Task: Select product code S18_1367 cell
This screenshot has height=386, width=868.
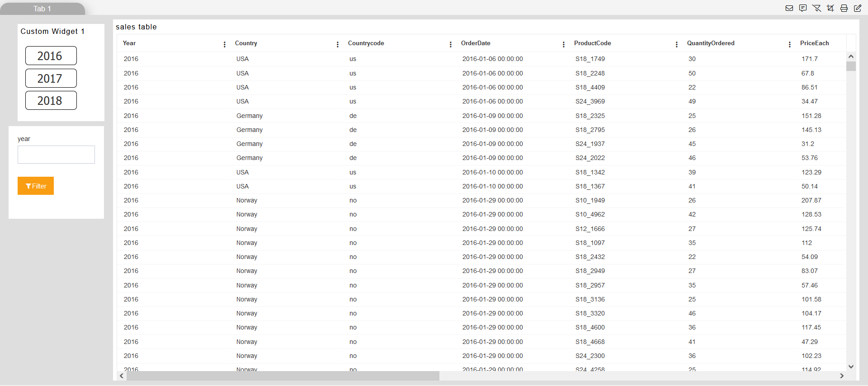Action: [x=590, y=186]
